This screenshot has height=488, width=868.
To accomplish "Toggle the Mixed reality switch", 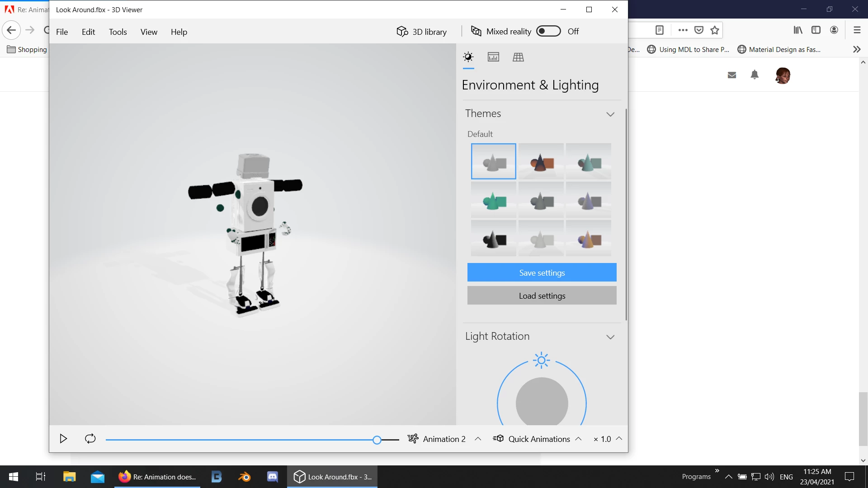I will coord(548,31).
